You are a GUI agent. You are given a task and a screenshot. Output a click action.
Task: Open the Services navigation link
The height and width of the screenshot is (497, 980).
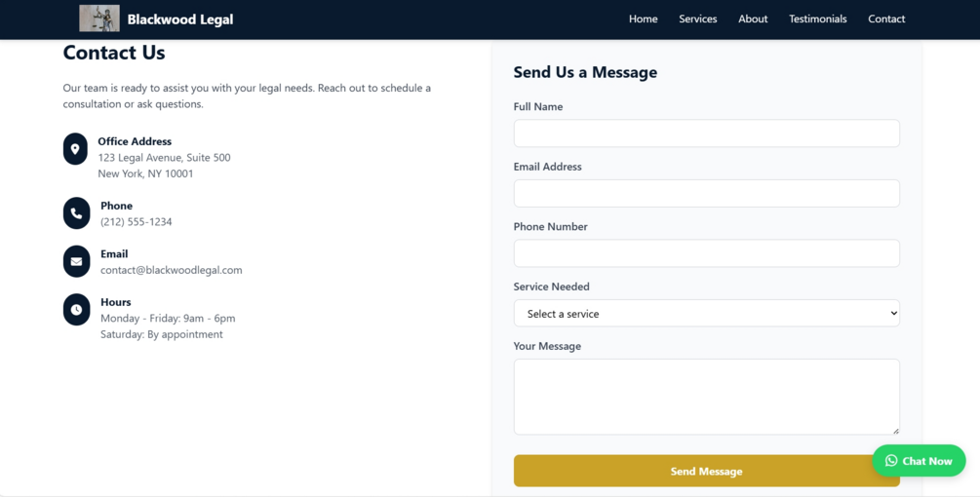coord(697,19)
